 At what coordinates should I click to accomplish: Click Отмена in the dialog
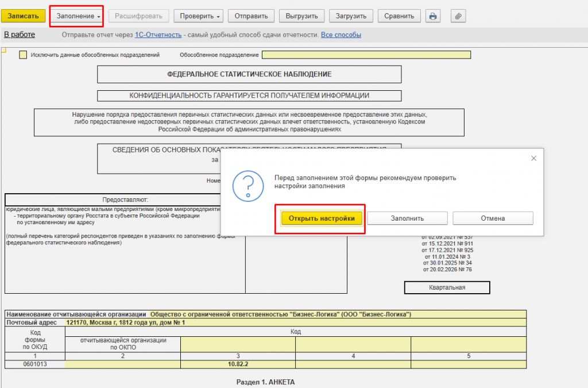coord(493,218)
